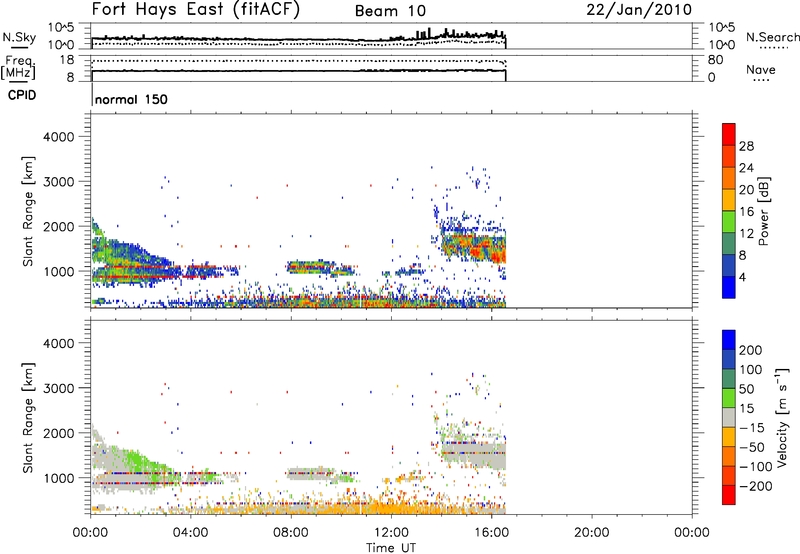Select the 'Beam 10' label

390,11
